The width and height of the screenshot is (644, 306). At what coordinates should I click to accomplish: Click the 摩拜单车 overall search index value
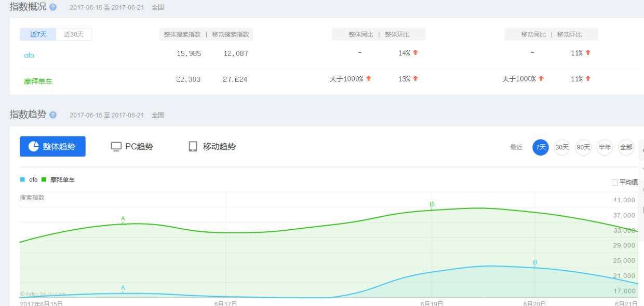[x=189, y=79]
